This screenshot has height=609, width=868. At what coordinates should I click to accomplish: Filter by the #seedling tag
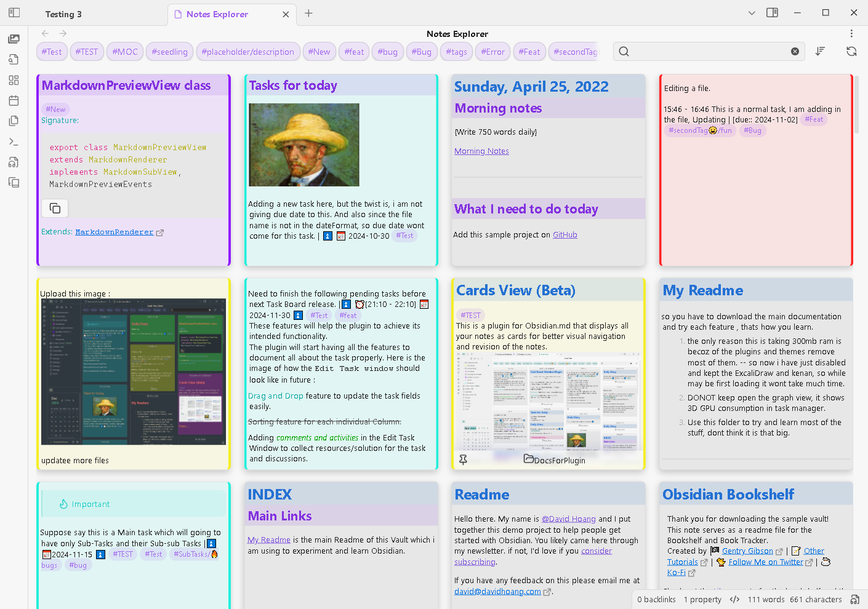tap(170, 52)
